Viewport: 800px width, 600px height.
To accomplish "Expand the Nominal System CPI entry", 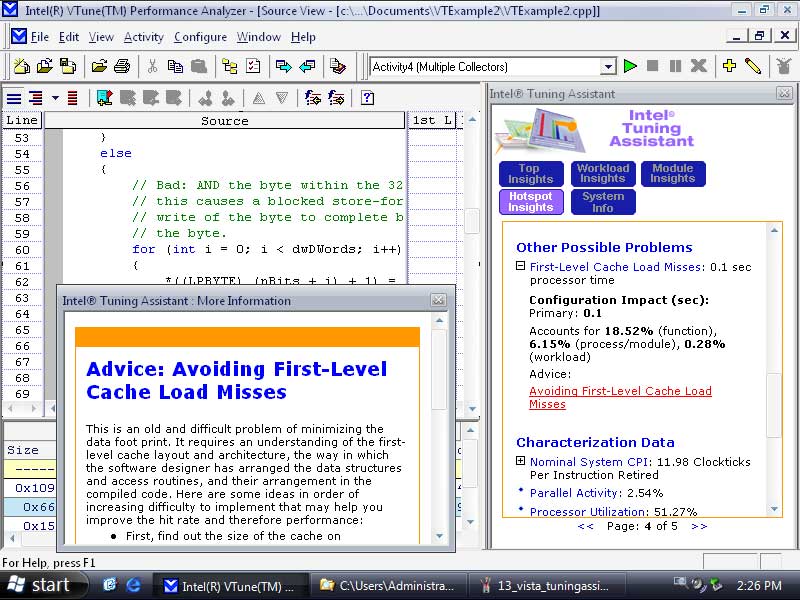I will point(520,461).
